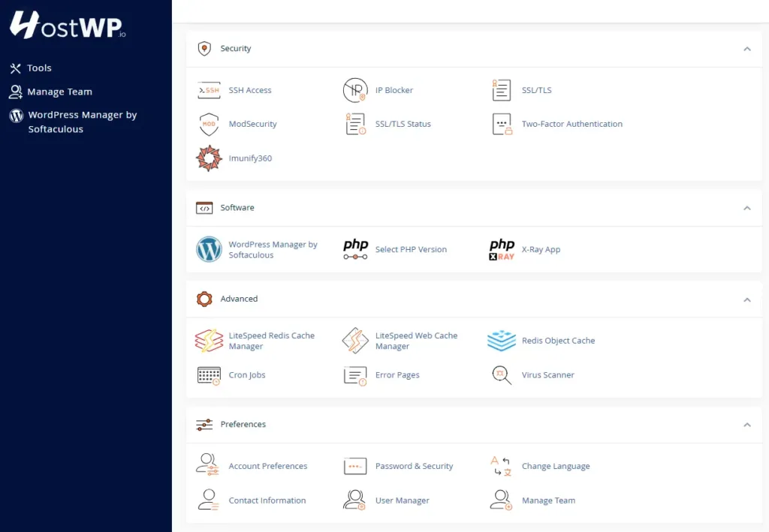The width and height of the screenshot is (769, 532).
Task: Click the Manage Team icon in Preferences
Action: [x=501, y=500]
